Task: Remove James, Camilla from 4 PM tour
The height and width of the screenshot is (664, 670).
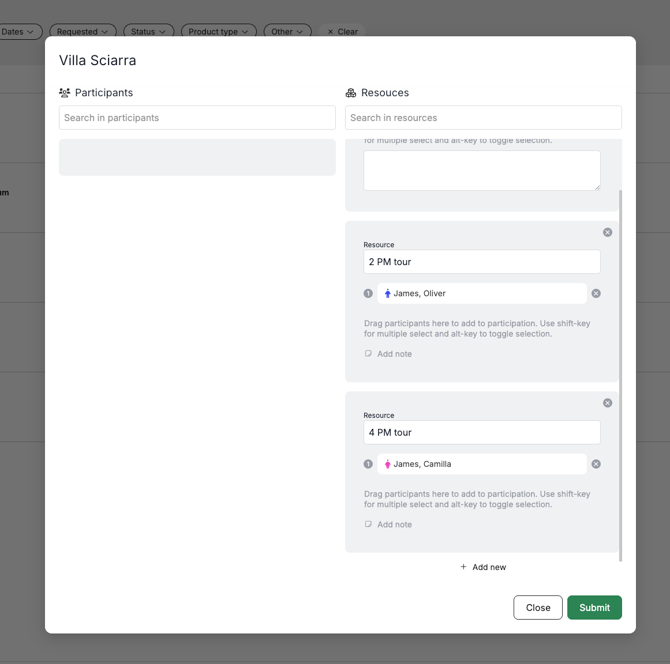Action: coord(596,464)
